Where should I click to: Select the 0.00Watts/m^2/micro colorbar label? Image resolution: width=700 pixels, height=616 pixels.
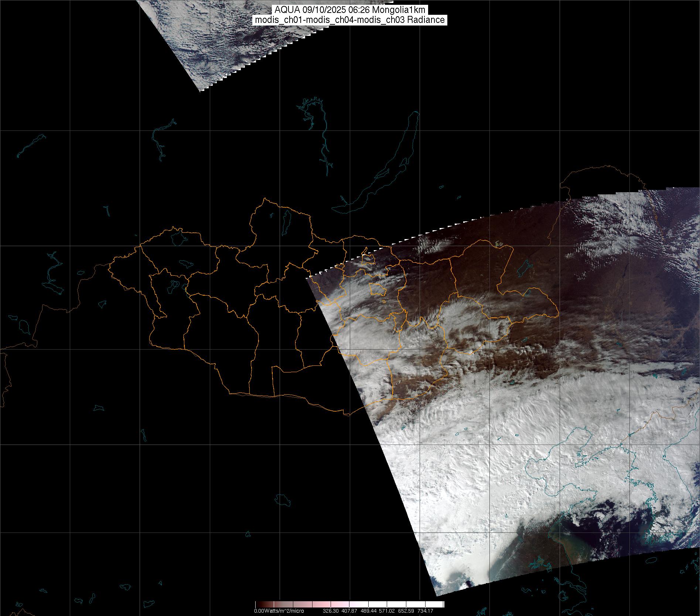pos(279,611)
